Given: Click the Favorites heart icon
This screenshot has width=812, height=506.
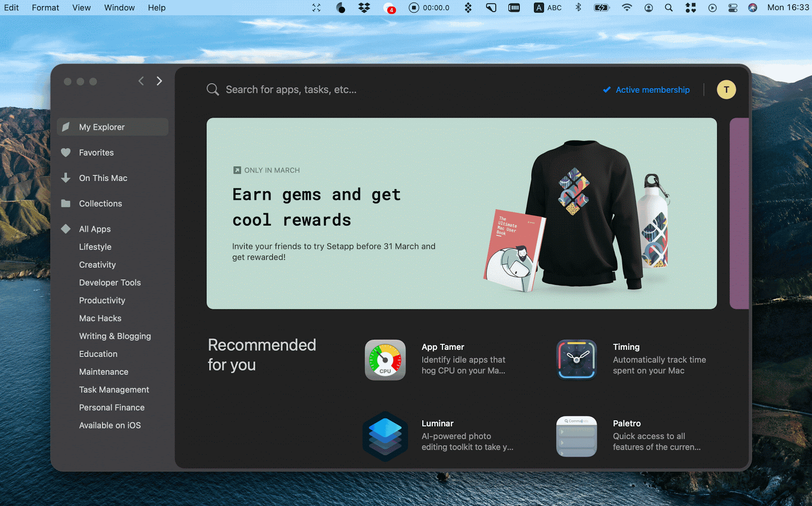Looking at the screenshot, I should [x=66, y=153].
